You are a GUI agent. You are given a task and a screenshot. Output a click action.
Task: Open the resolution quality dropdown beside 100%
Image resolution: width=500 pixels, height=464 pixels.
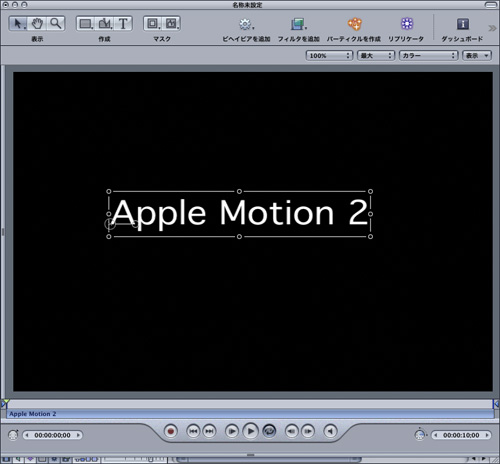click(x=376, y=56)
